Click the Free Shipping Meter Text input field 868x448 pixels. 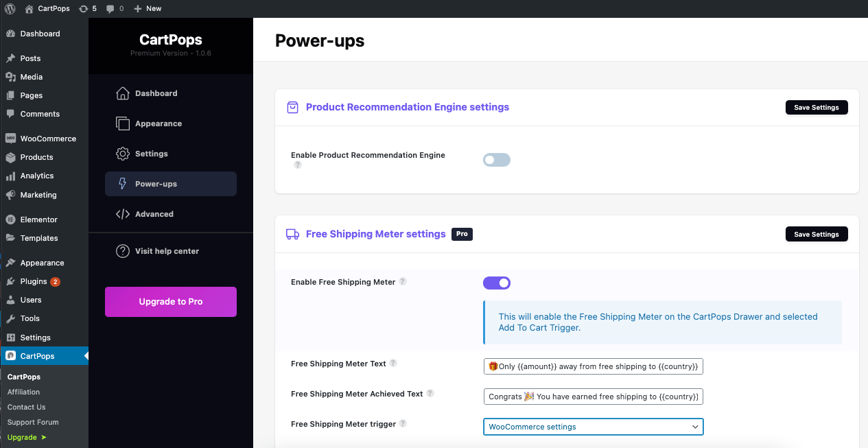pyautogui.click(x=592, y=366)
